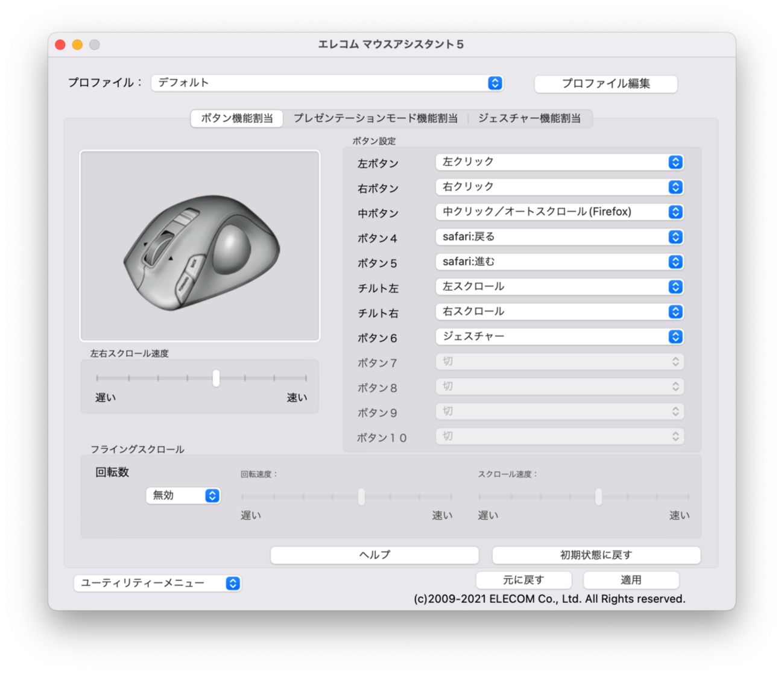Viewport: 784px width, 674px height.
Task: Change ボタン4 safari:戻る assignment
Action: [x=559, y=237]
